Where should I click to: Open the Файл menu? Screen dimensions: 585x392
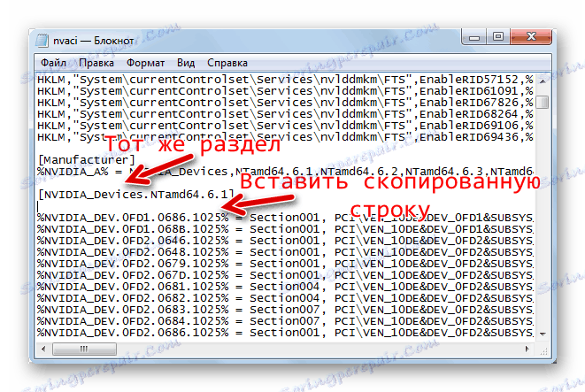(x=53, y=63)
